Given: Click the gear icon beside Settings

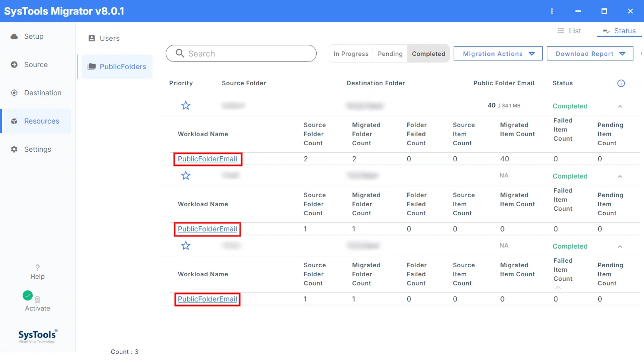Looking at the screenshot, I should coord(14,149).
